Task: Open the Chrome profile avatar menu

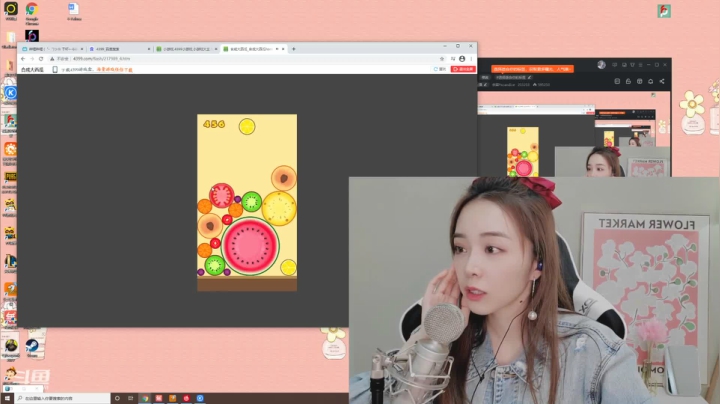Action: [462, 59]
